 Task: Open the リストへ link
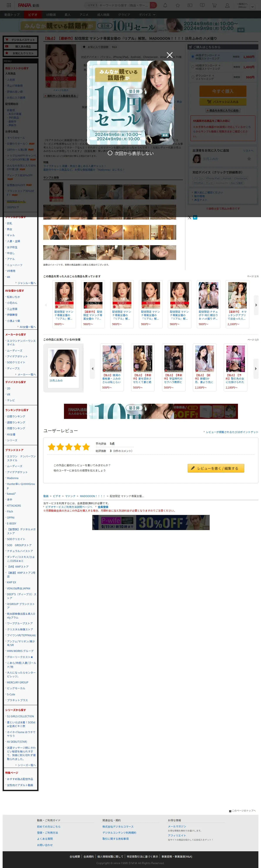tap(248, 150)
